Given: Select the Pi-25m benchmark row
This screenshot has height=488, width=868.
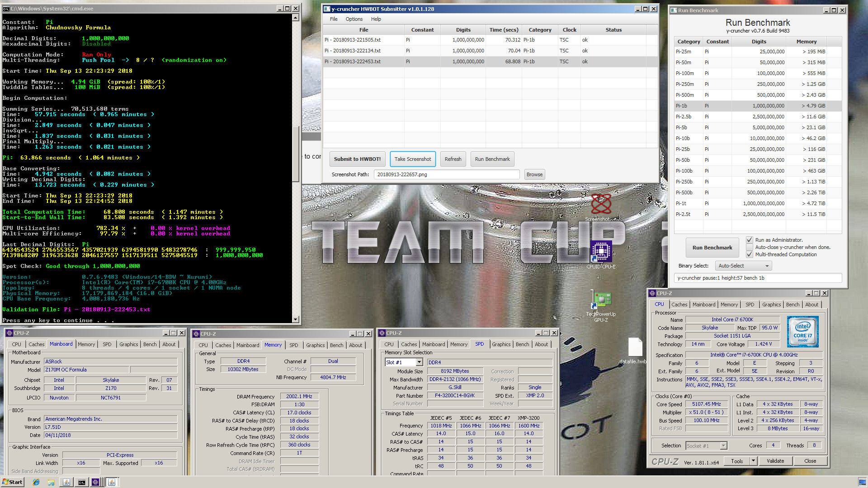Looking at the screenshot, I should pos(758,52).
